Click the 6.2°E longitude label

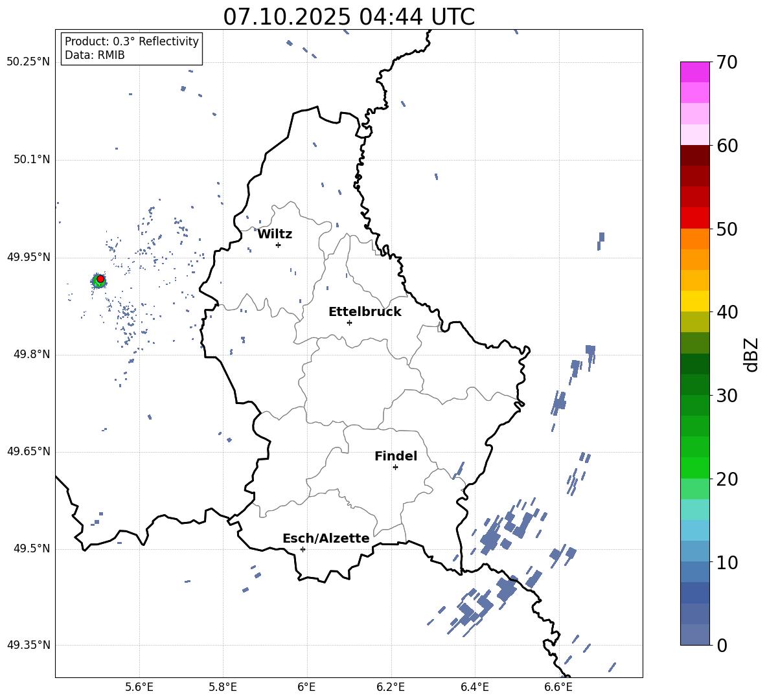click(391, 687)
